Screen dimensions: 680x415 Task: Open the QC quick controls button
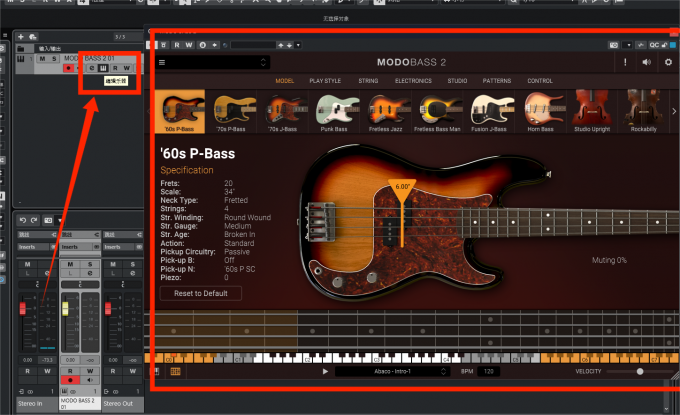point(654,45)
